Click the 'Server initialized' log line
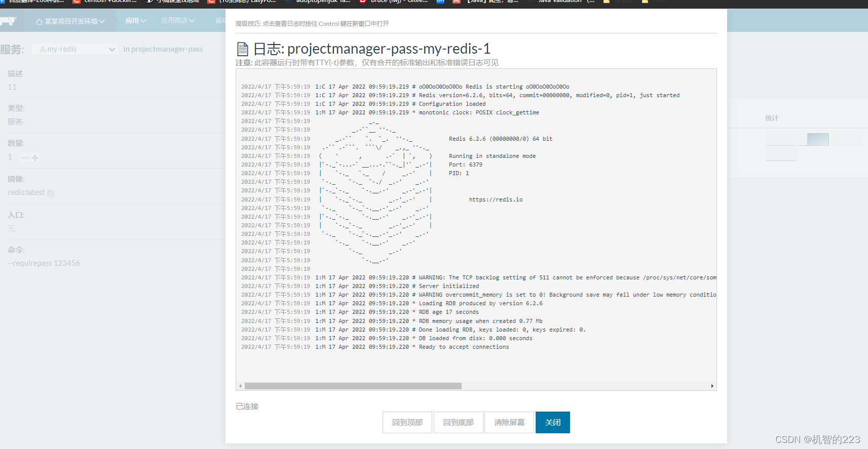 point(360,286)
